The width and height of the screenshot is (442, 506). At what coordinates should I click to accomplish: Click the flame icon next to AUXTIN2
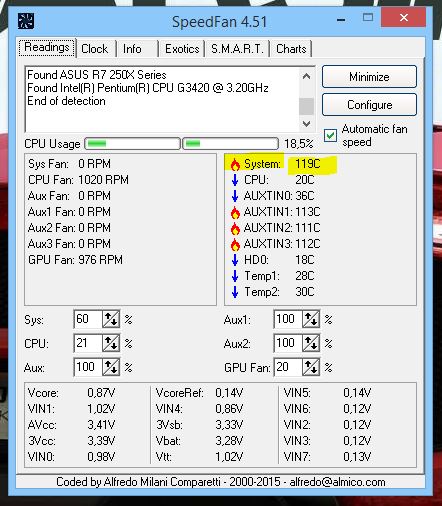click(x=235, y=228)
